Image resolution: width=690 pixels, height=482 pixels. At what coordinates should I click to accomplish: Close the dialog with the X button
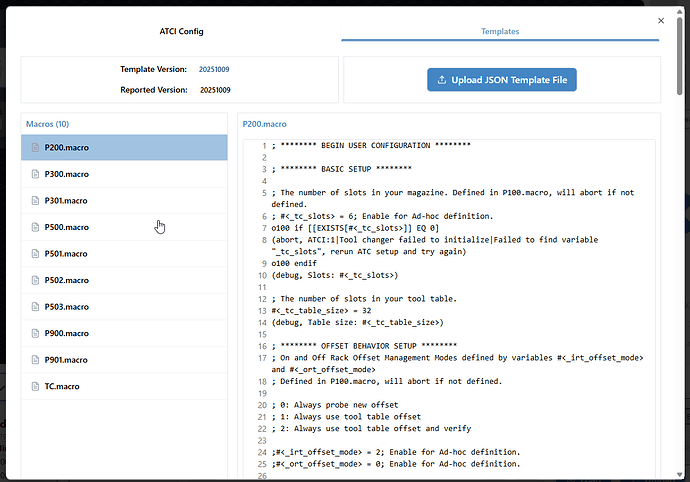tap(660, 20)
